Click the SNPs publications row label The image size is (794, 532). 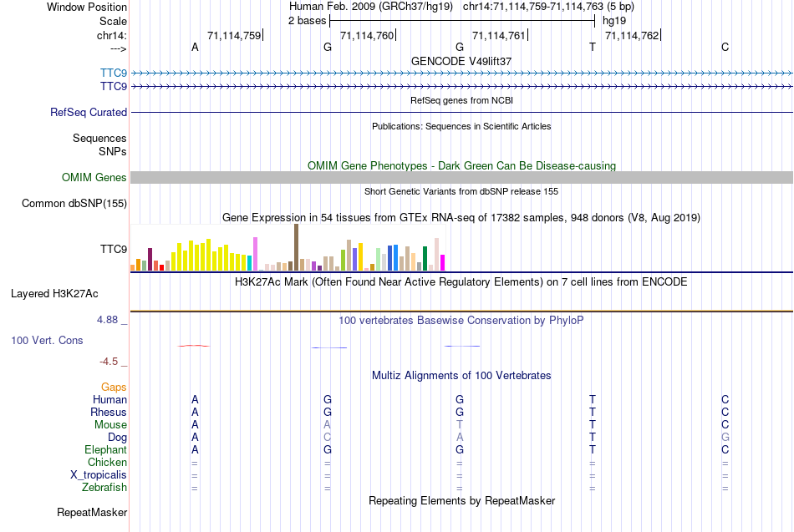pyautogui.click(x=113, y=151)
